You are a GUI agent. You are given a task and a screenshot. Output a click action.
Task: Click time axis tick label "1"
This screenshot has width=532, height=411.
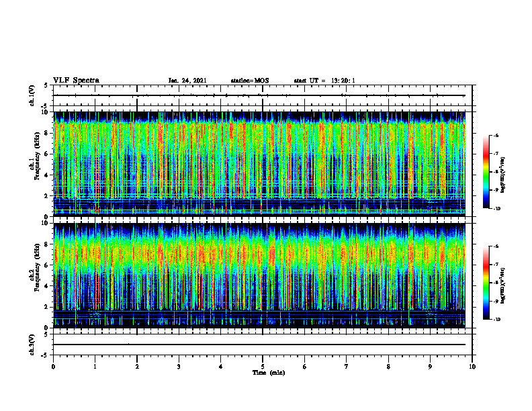[95, 367]
